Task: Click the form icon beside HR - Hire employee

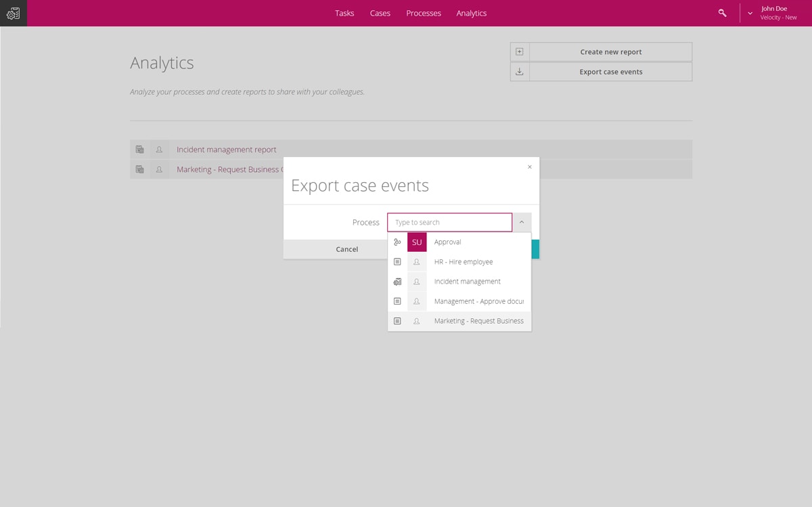Action: 397,262
